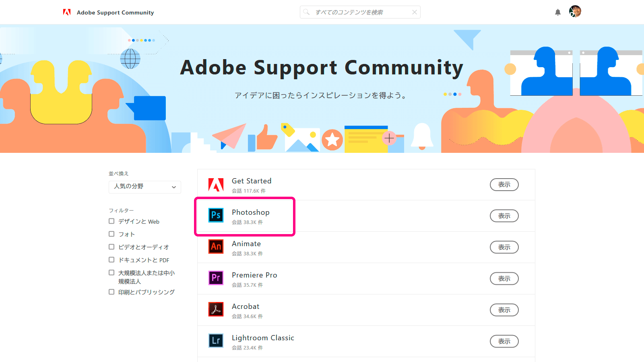Viewport: 644px width, 362px height.
Task: Click the Animate An icon
Action: [x=216, y=247]
